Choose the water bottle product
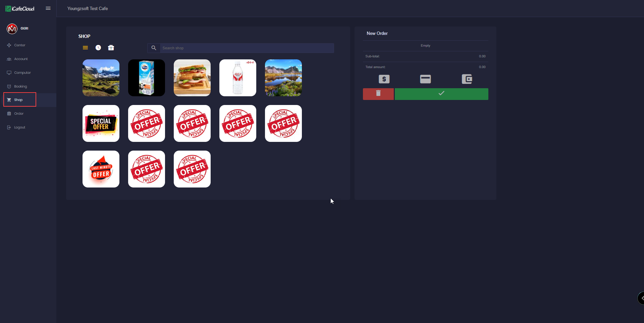The height and width of the screenshot is (323, 644). coord(238,78)
